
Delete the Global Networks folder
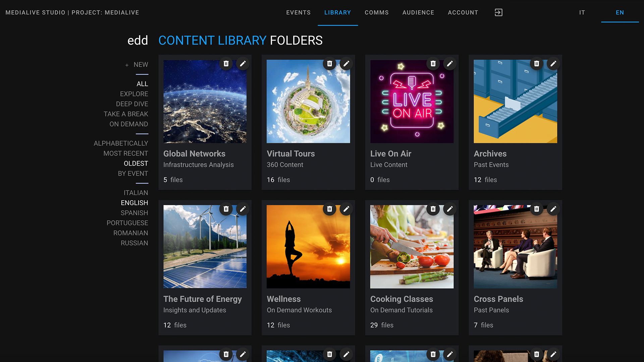[226, 63]
